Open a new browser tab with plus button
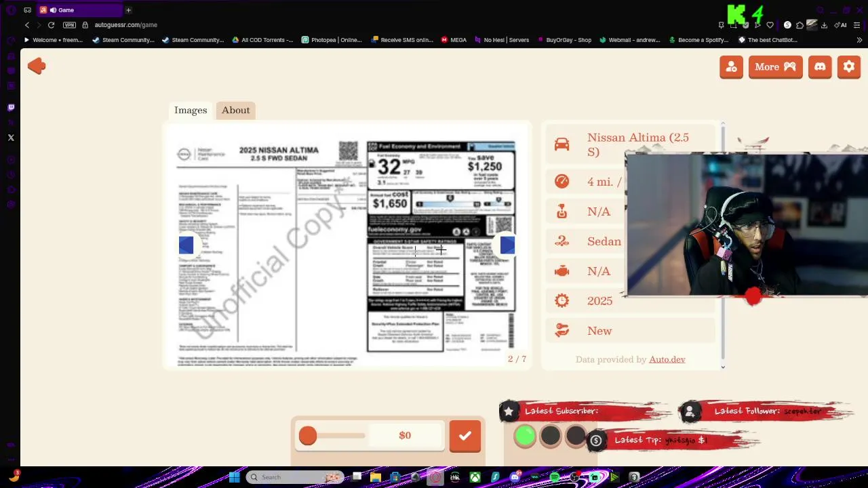 coord(128,9)
